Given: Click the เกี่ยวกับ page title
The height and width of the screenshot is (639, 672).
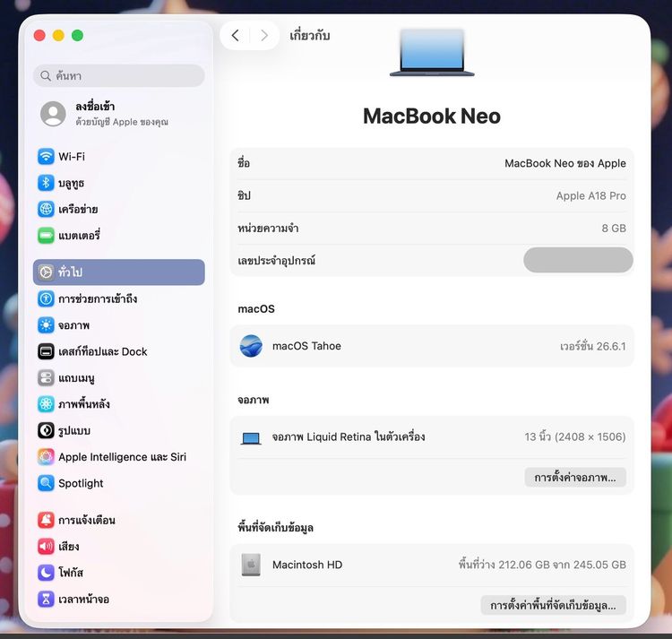Looking at the screenshot, I should click(x=310, y=35).
